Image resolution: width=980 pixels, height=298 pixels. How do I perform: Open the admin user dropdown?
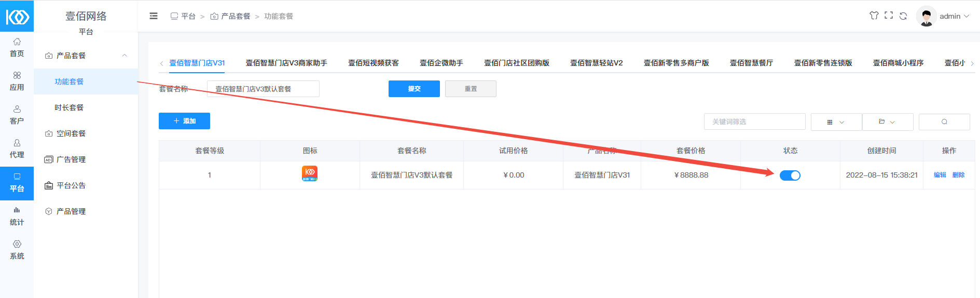click(x=955, y=16)
